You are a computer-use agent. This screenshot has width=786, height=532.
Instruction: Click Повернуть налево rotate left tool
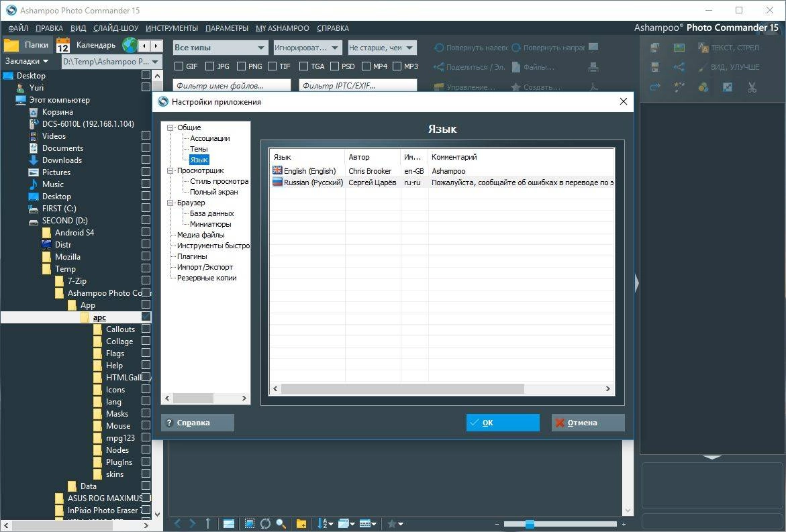[471, 48]
